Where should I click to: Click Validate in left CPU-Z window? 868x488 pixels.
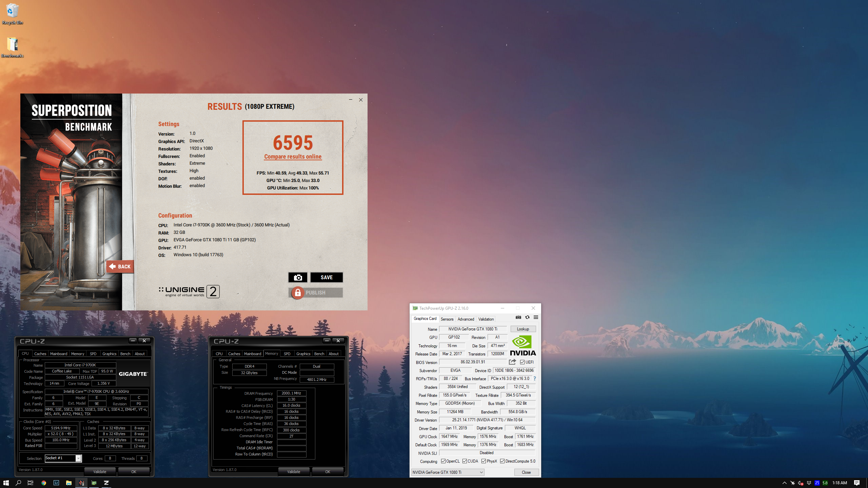100,472
